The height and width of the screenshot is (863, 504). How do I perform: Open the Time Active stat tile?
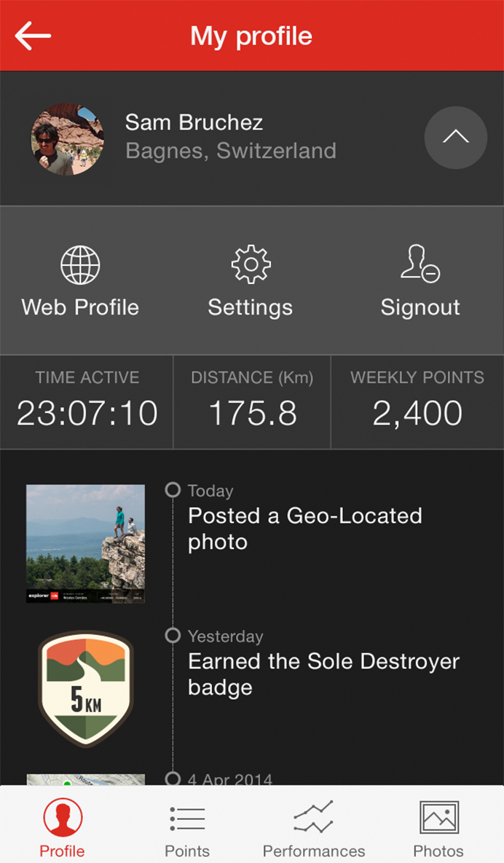87,402
